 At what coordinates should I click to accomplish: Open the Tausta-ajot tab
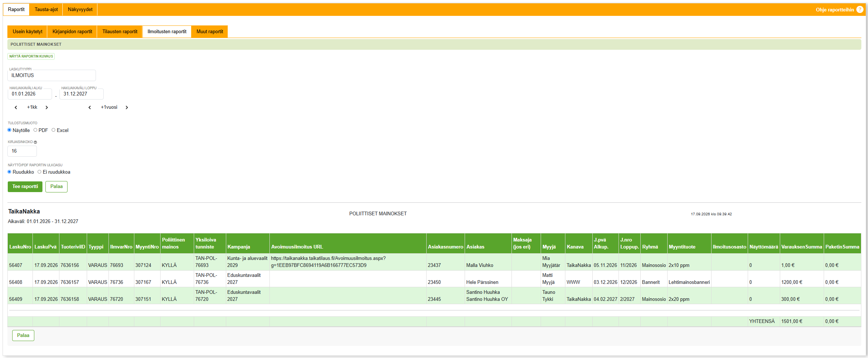[46, 10]
